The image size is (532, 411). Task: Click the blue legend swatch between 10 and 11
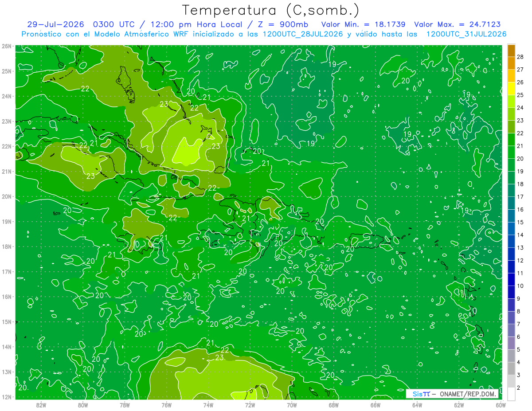point(511,279)
